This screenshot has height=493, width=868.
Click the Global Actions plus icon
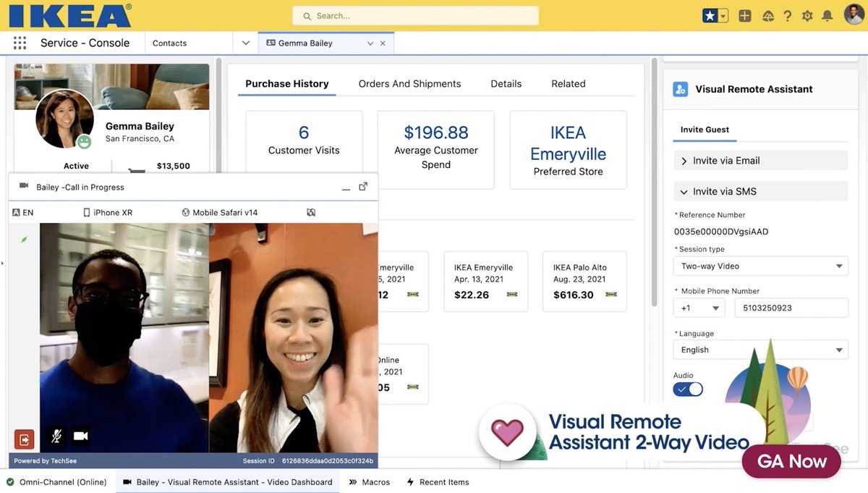tap(744, 15)
